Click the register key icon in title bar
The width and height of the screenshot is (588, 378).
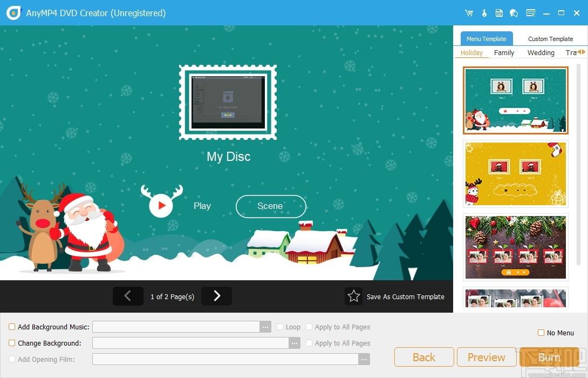tap(484, 13)
